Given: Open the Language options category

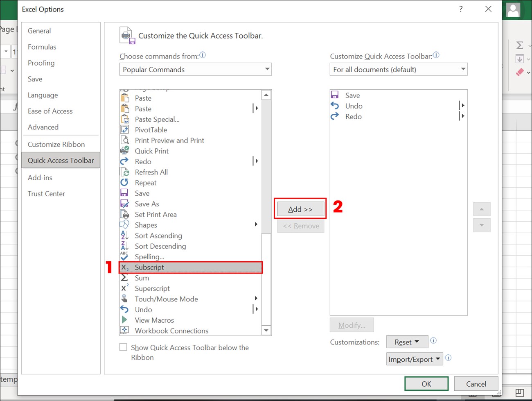Looking at the screenshot, I should click(x=43, y=95).
